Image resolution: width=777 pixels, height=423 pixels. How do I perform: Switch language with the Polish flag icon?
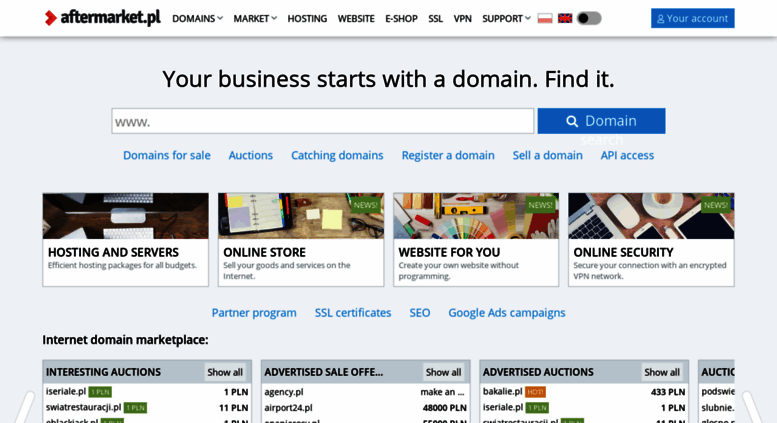(545, 18)
